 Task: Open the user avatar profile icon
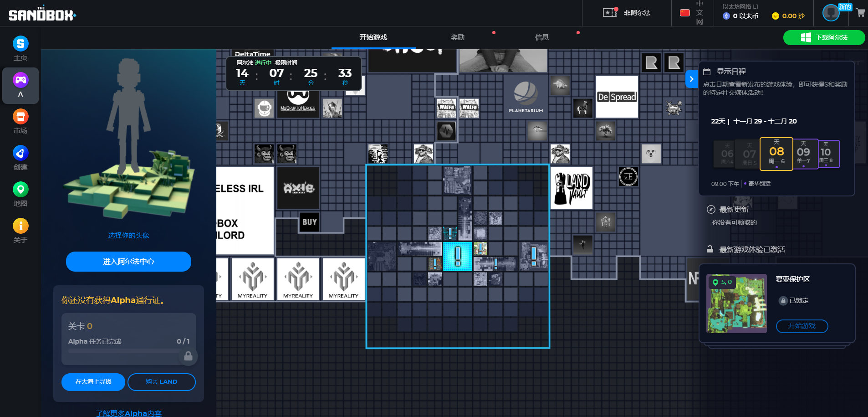pos(831,13)
